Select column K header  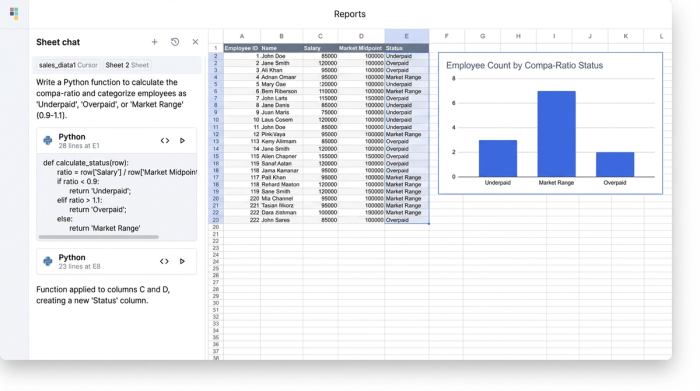pyautogui.click(x=625, y=36)
